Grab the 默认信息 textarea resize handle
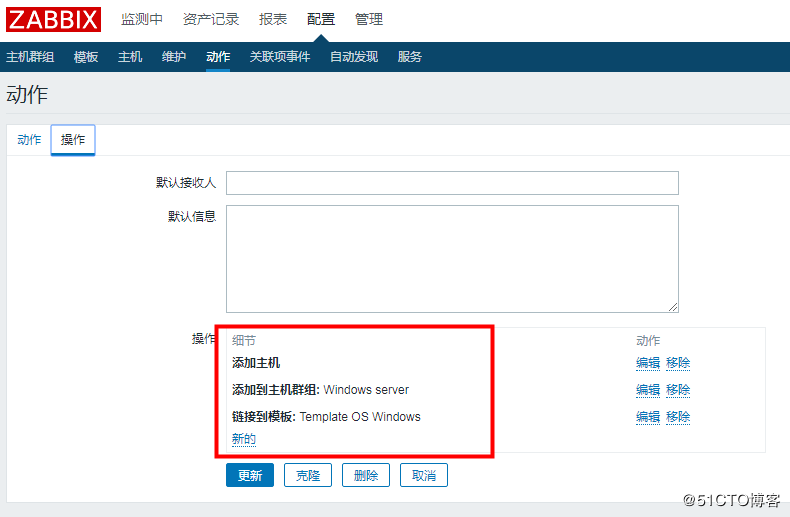The width and height of the screenshot is (790, 517). tap(673, 307)
